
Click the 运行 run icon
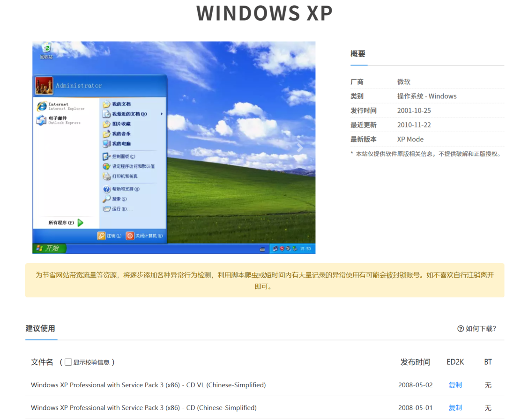tap(106, 209)
